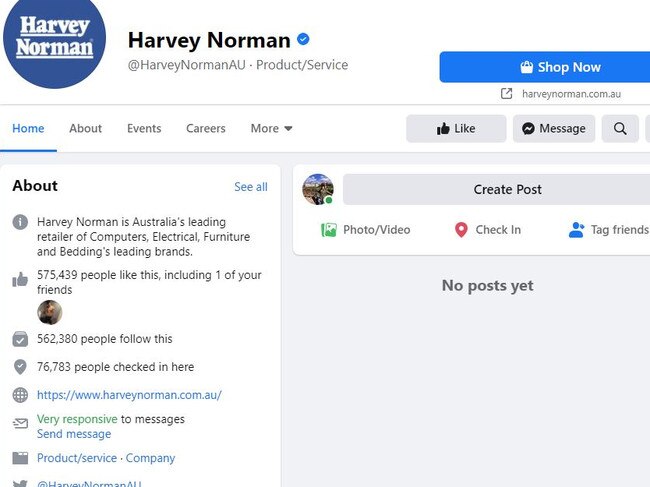Screen dimensions: 650x487
Task: Open the search magnifier icon button
Action: [620, 128]
